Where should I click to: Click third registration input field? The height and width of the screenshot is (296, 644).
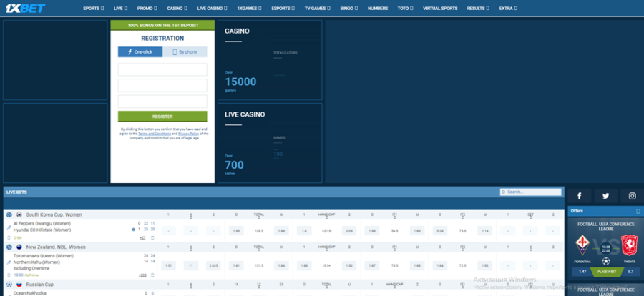coord(162,102)
